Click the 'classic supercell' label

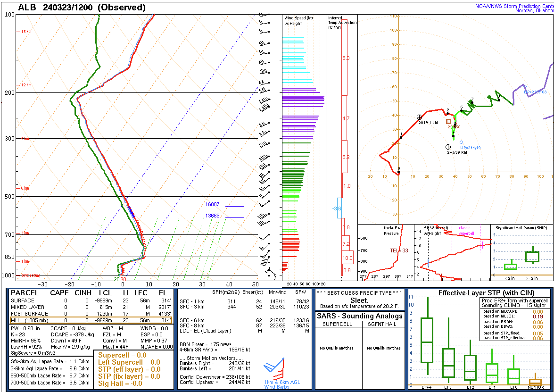pos(466,231)
